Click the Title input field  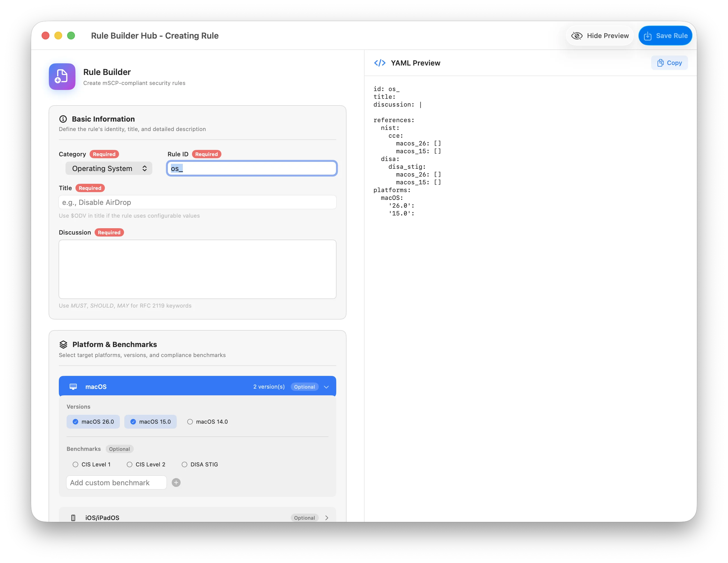click(x=197, y=202)
